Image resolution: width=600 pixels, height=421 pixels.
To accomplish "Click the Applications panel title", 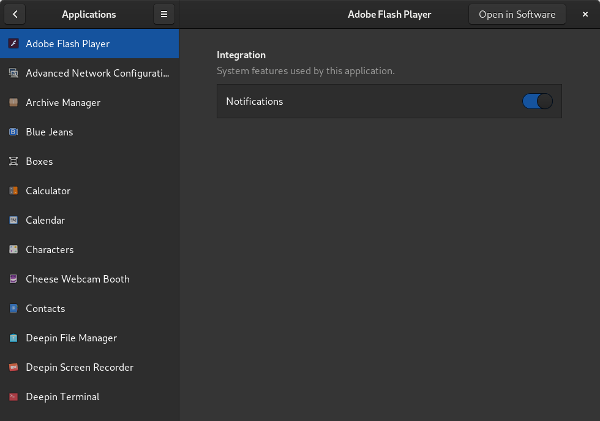I will click(89, 15).
